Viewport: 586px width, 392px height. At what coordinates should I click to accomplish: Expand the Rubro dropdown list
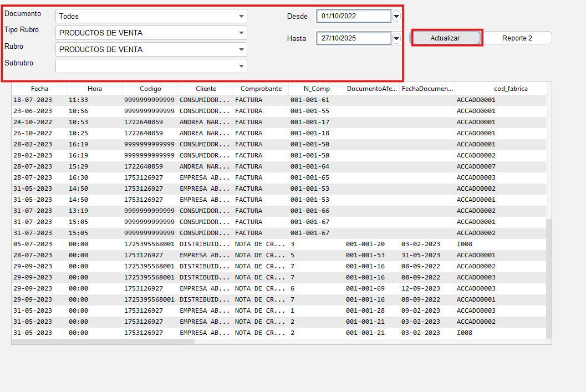(x=241, y=50)
